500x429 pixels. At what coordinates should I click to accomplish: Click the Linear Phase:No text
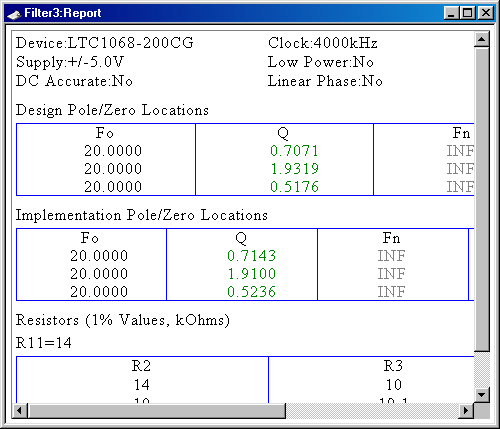(x=325, y=81)
